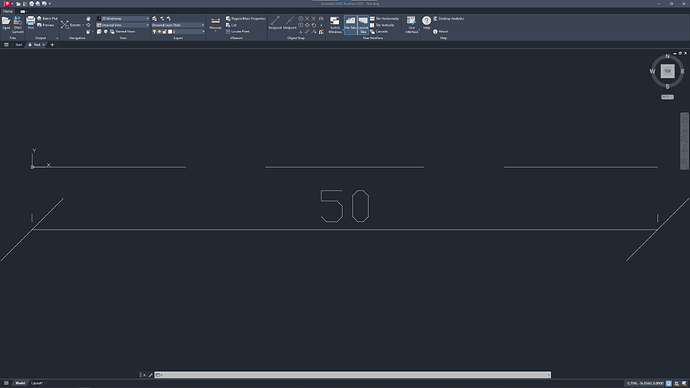Screen dimensions: 690x388
Task: Toggle the layer freeze sun icon
Action: pos(159,32)
